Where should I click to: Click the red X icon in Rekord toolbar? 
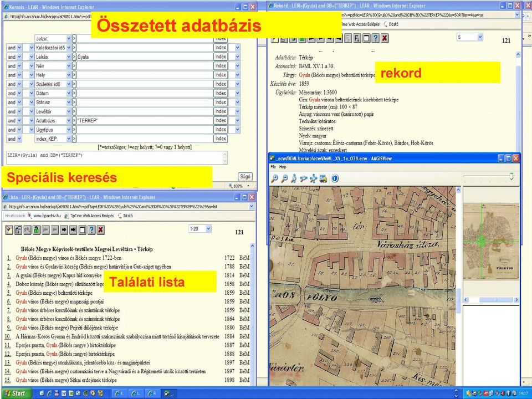385,38
